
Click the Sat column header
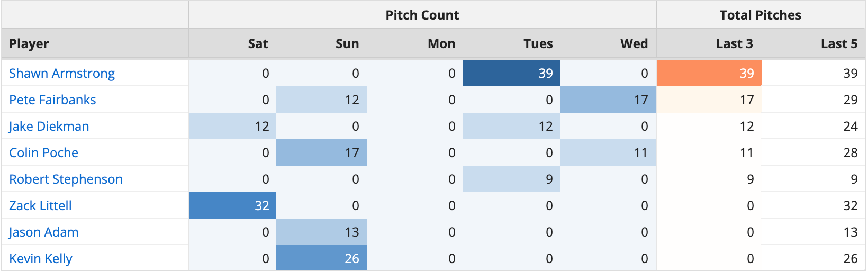coord(258,43)
